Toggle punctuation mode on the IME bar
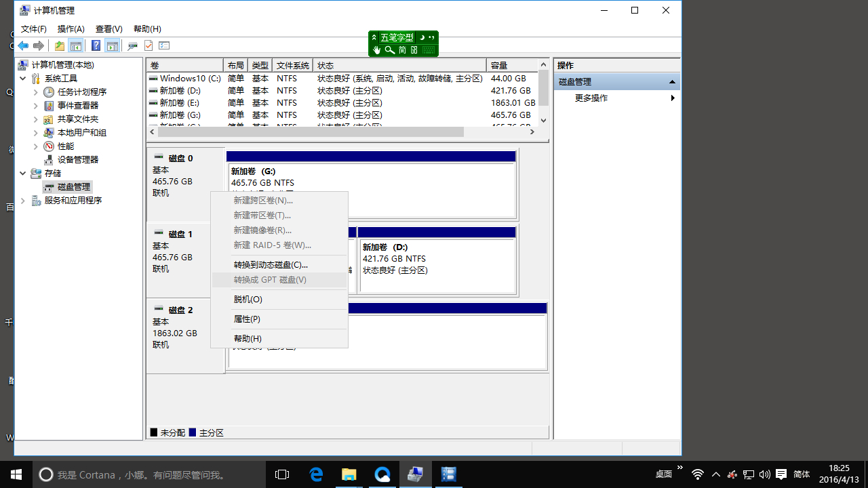Image resolution: width=868 pixels, height=488 pixels. [x=432, y=38]
